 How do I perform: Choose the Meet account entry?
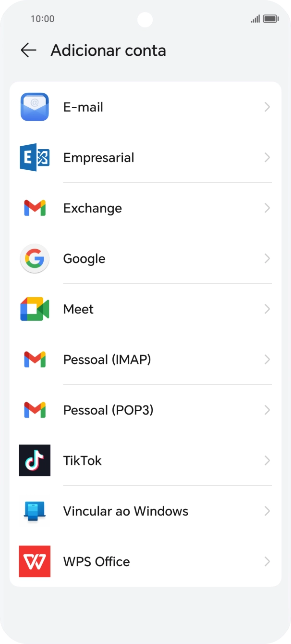pyautogui.click(x=78, y=309)
